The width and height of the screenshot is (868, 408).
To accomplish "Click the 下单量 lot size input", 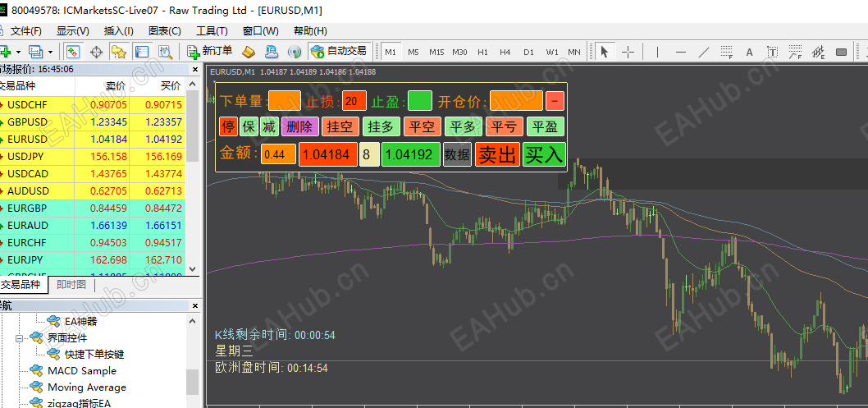I will tap(285, 101).
